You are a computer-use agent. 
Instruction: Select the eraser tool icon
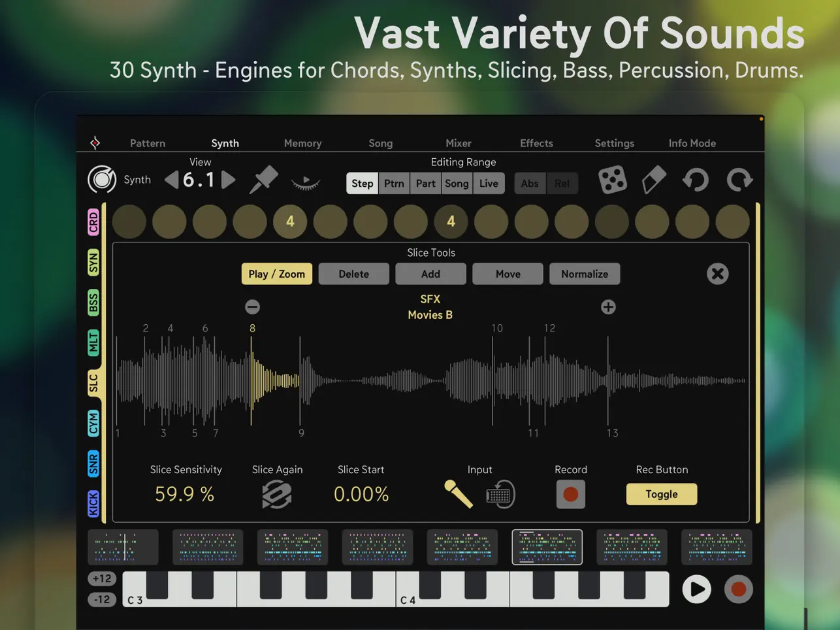pyautogui.click(x=654, y=180)
